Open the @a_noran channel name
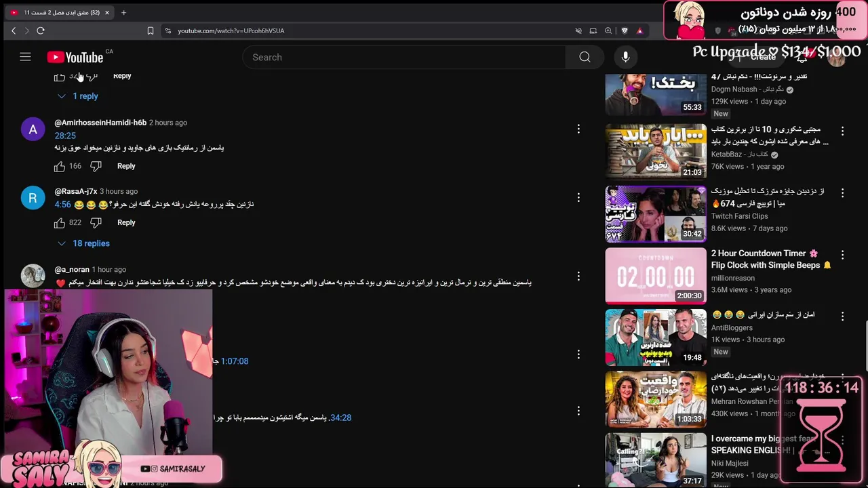This screenshot has width=868, height=488. click(x=72, y=269)
